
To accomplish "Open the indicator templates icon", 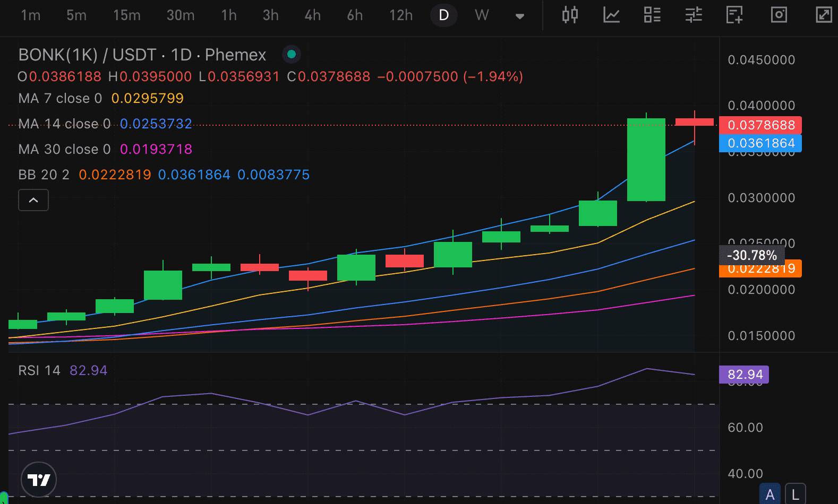I will click(x=652, y=15).
